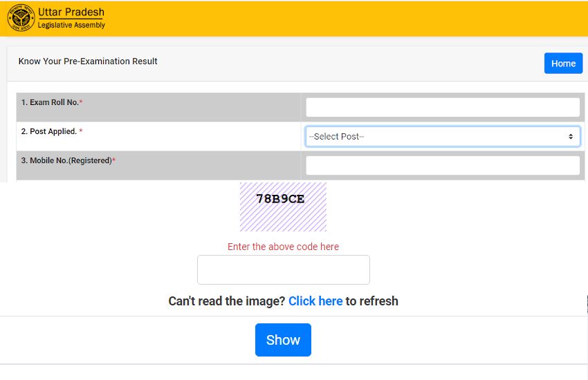Click the 'Click here' refresh link
Screen dimensions: 588x380
pyautogui.click(x=315, y=301)
